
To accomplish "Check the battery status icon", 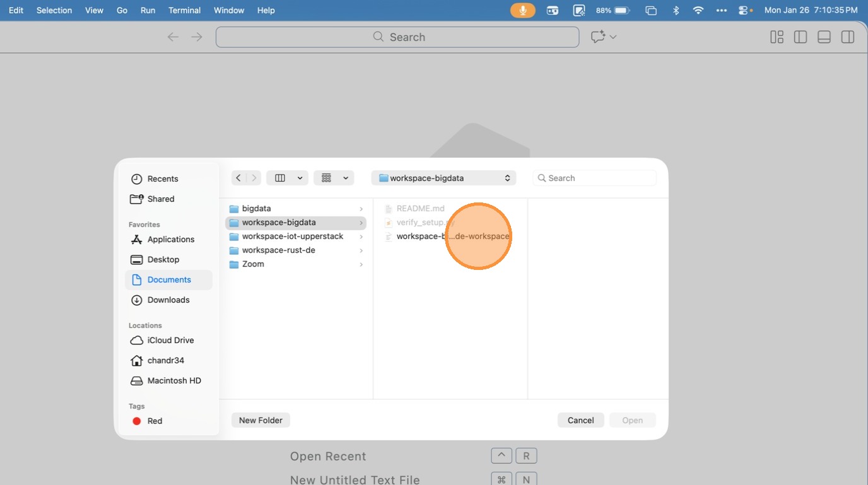I will click(622, 10).
